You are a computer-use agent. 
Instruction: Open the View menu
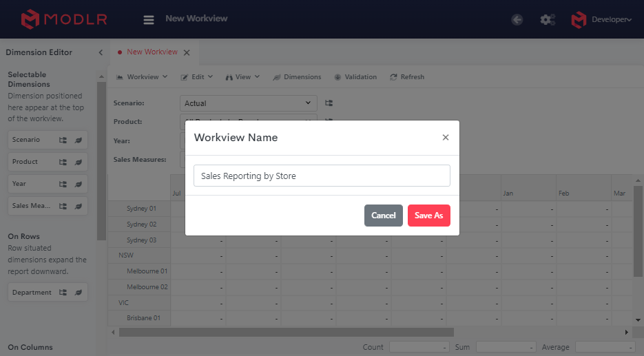click(242, 77)
